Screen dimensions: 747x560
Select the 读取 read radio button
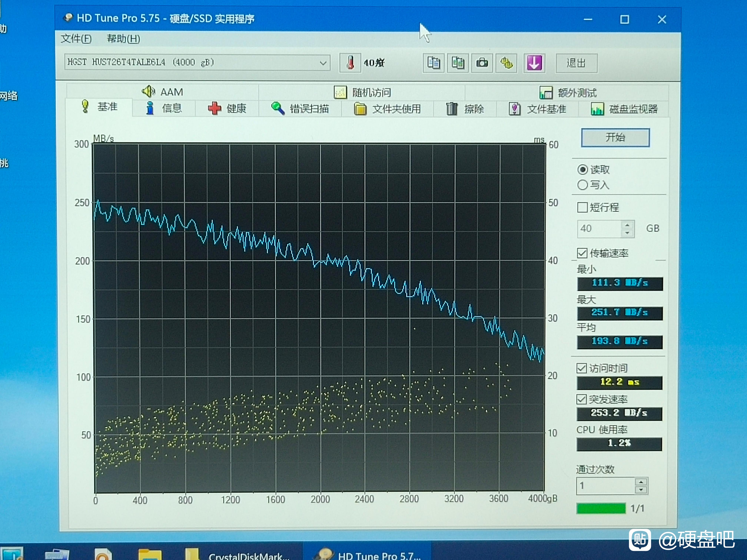tap(582, 169)
